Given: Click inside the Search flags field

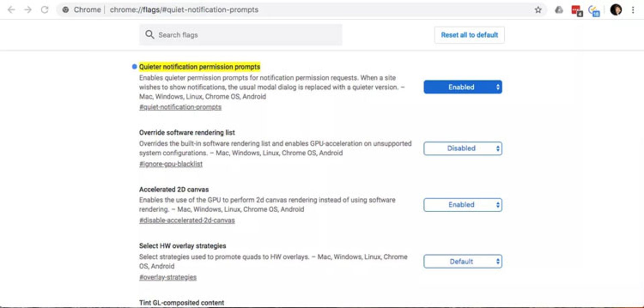Looking at the screenshot, I should [x=241, y=35].
